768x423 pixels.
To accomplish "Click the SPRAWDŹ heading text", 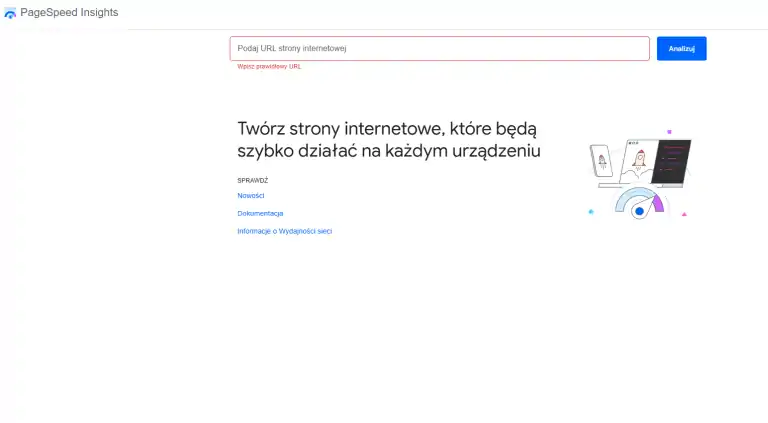I will pos(253,181).
